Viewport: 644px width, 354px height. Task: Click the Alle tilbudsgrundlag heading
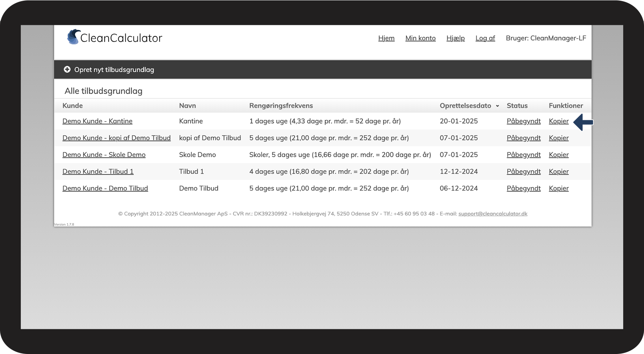point(104,91)
